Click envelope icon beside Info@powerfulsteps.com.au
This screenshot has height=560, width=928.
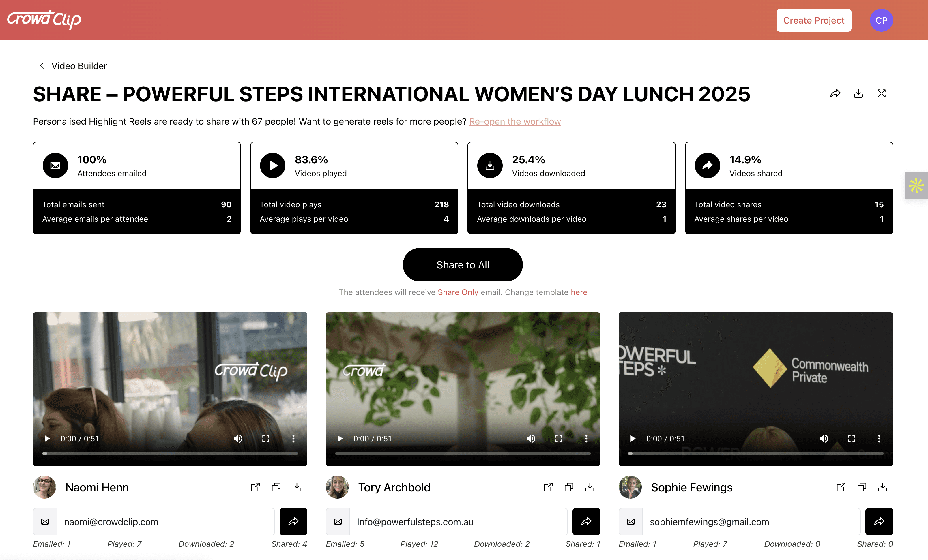tap(338, 522)
